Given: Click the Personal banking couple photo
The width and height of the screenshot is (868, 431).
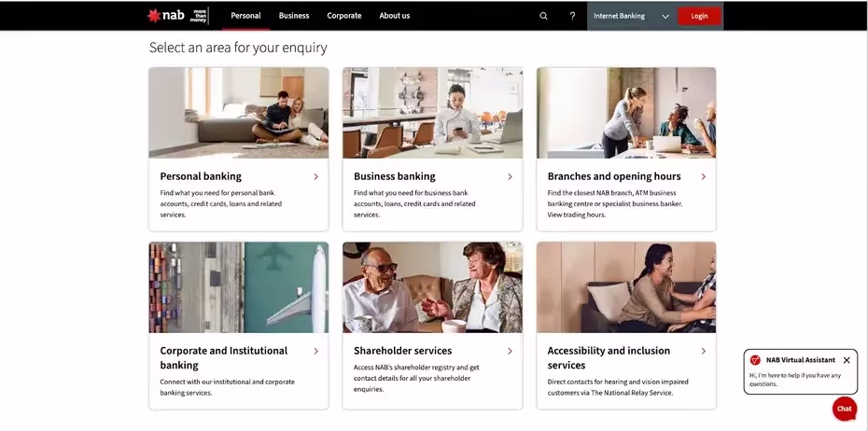Looking at the screenshot, I should click(x=239, y=112).
